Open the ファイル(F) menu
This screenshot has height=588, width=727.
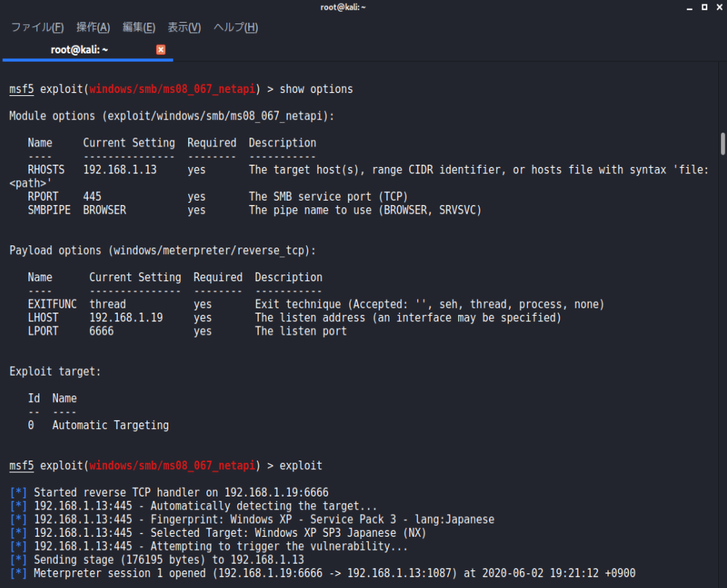[x=37, y=27]
